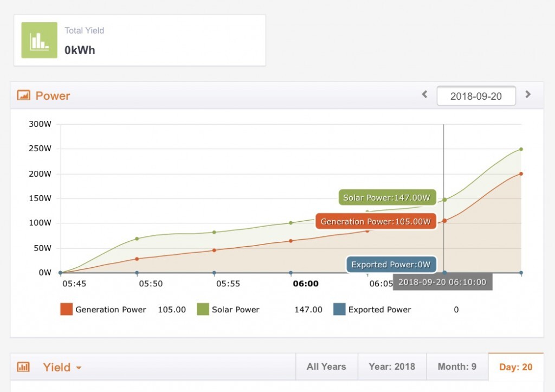Image resolution: width=555 pixels, height=392 pixels.
Task: Click the Power panel title text
Action: (x=53, y=96)
